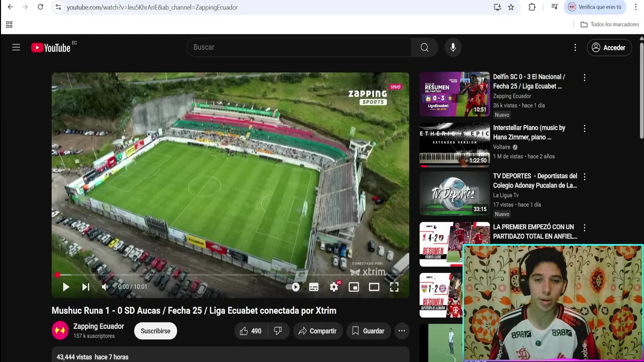Click the install app icon in address bar

click(x=497, y=7)
